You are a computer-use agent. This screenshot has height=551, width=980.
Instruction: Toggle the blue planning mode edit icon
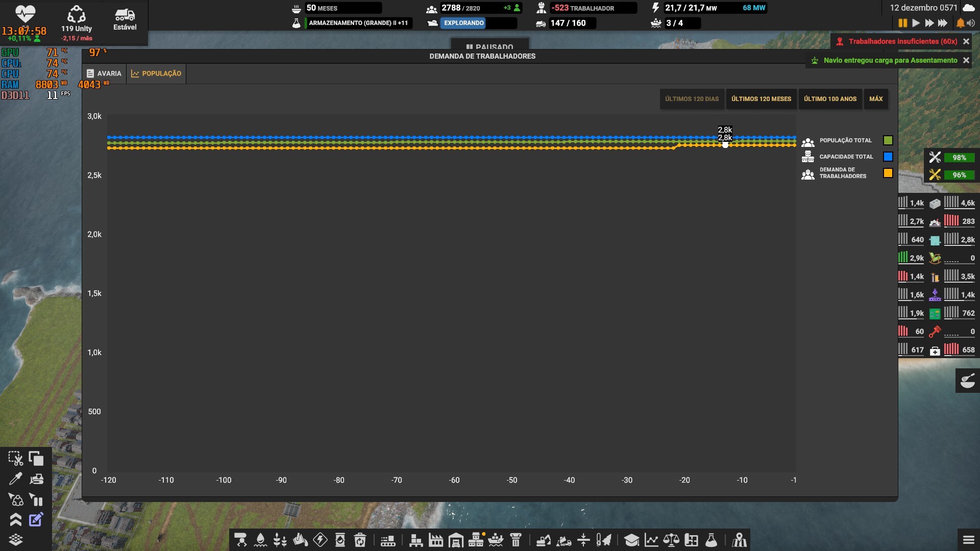(36, 519)
